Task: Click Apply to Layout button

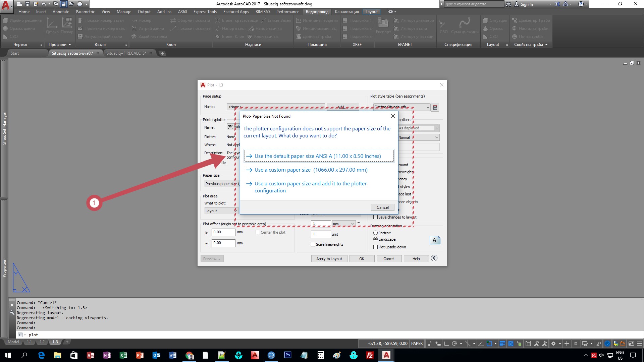Action: (x=329, y=259)
